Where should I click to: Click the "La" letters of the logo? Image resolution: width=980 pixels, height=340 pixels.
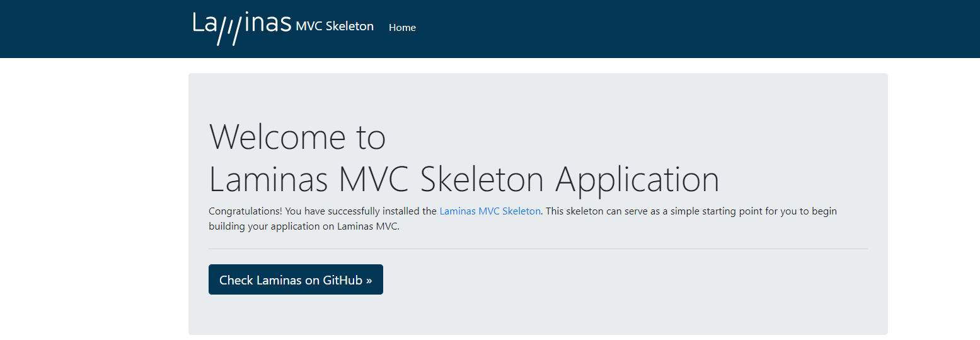[205, 23]
